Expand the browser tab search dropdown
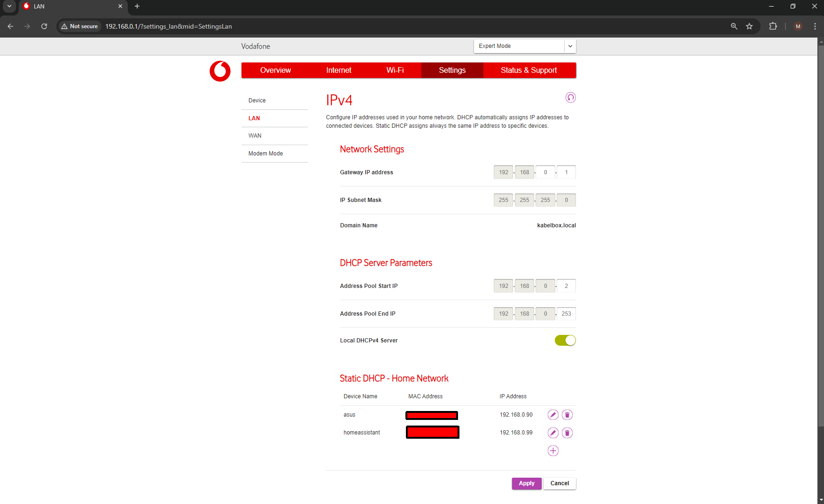This screenshot has width=824, height=504. [9, 6]
